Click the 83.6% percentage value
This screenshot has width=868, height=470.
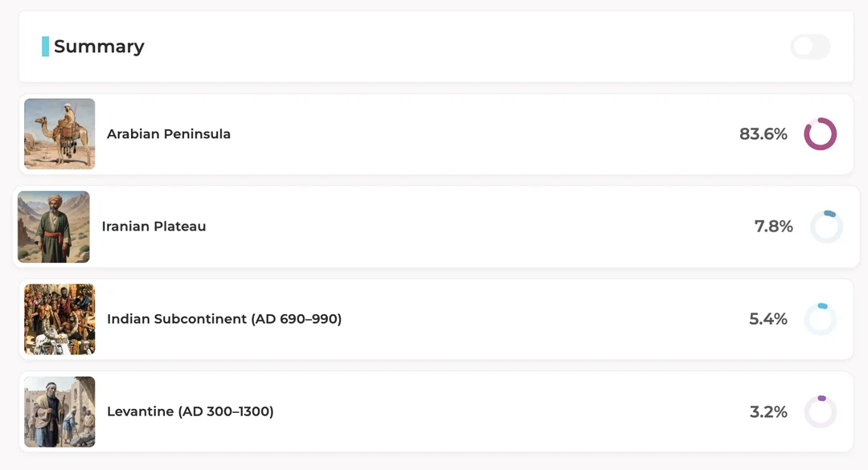[x=763, y=134]
